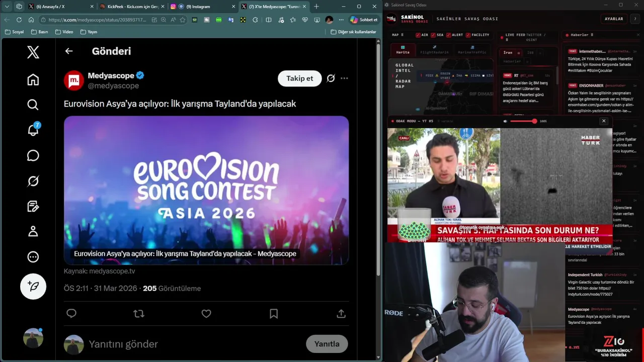Open profile person icon in X sidebar
Image resolution: width=644 pixels, height=362 pixels.
[33, 231]
